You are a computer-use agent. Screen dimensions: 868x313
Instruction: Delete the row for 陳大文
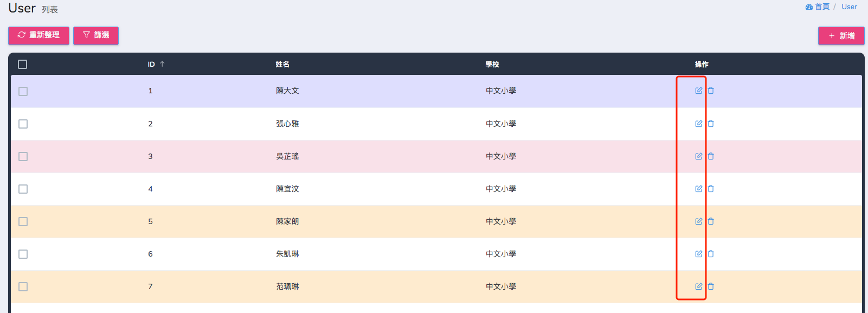[x=711, y=91]
